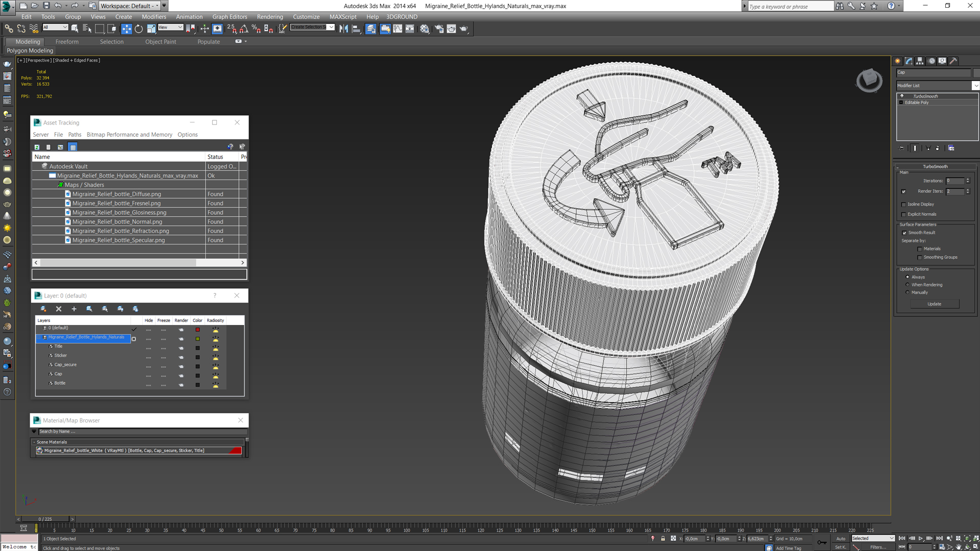
Task: Switch to the Freeform ribbon tab
Action: (67, 42)
